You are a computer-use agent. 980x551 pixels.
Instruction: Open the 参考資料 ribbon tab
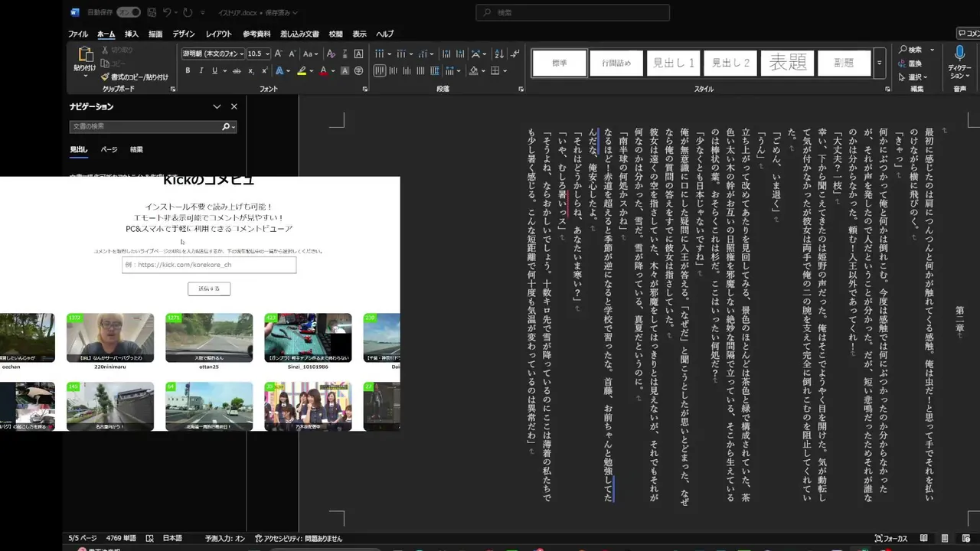coord(256,34)
